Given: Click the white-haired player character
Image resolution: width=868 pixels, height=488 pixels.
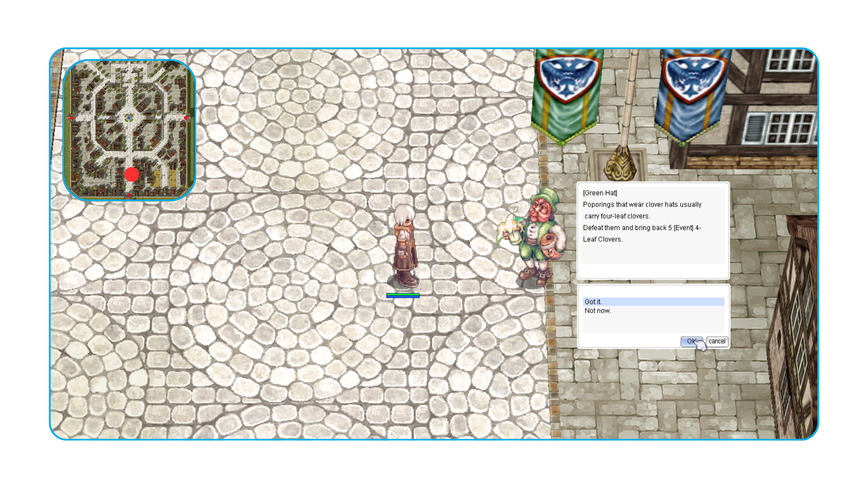Looking at the screenshot, I should pos(404,246).
